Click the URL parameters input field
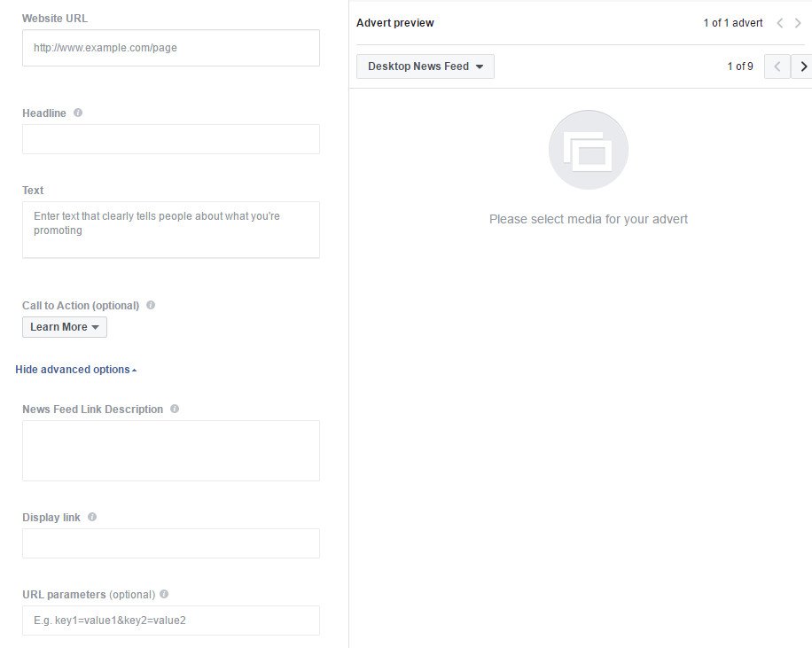This screenshot has height=648, width=812. click(171, 621)
